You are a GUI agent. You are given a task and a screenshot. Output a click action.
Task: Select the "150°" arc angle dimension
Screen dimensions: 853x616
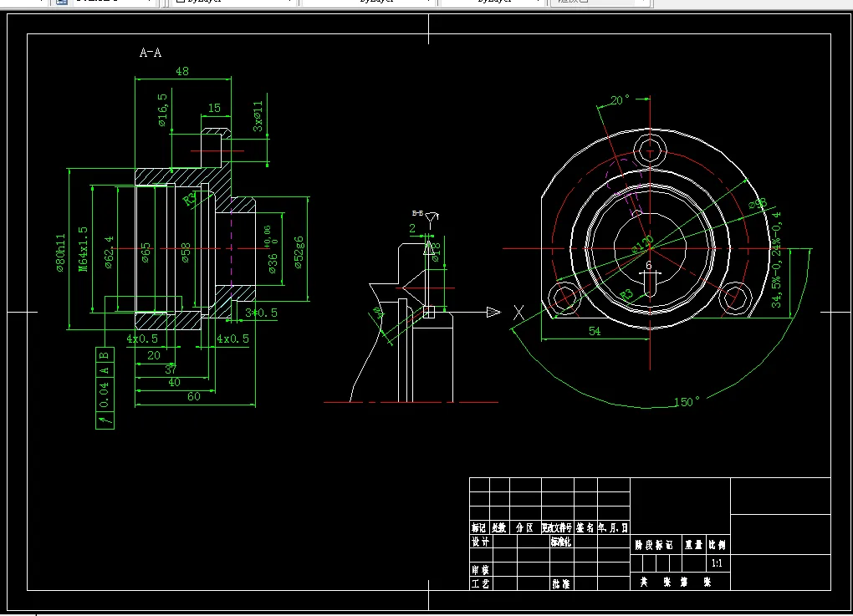coord(687,402)
